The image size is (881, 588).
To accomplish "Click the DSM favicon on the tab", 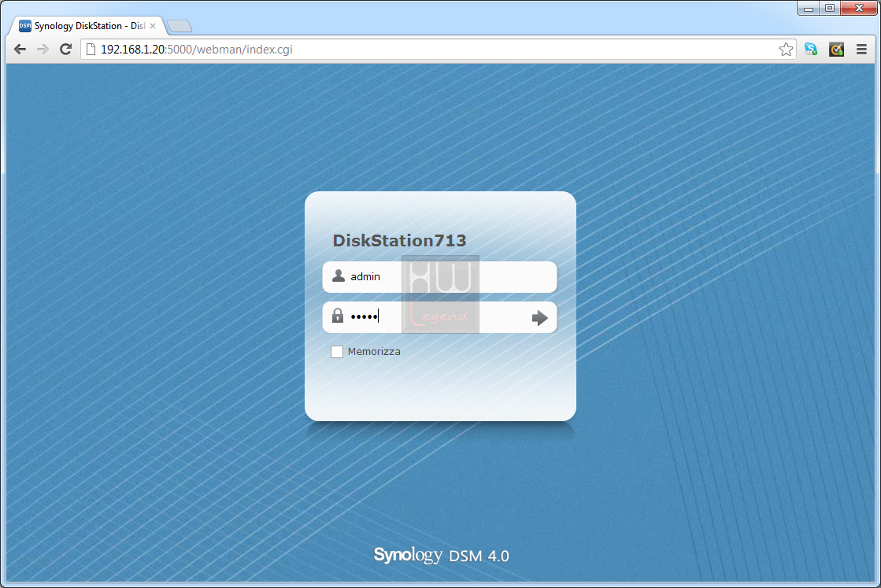I will [x=24, y=26].
